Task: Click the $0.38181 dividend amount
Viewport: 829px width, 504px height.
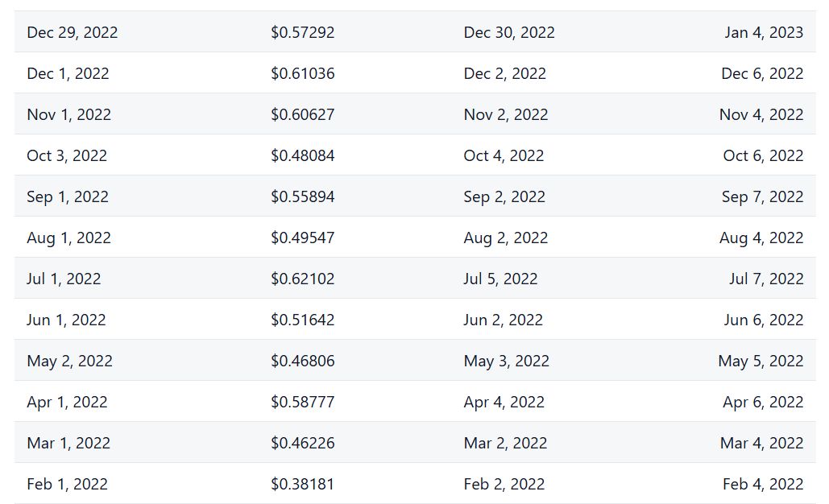Action: click(x=302, y=484)
